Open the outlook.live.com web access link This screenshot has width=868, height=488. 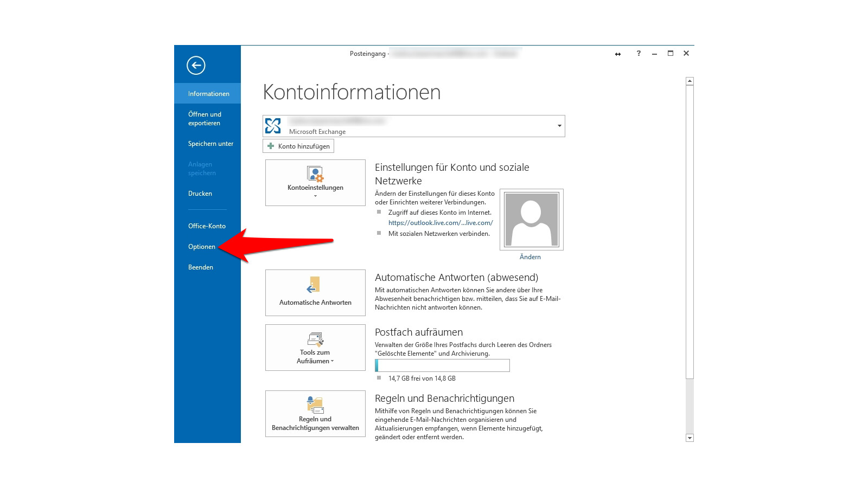point(441,223)
